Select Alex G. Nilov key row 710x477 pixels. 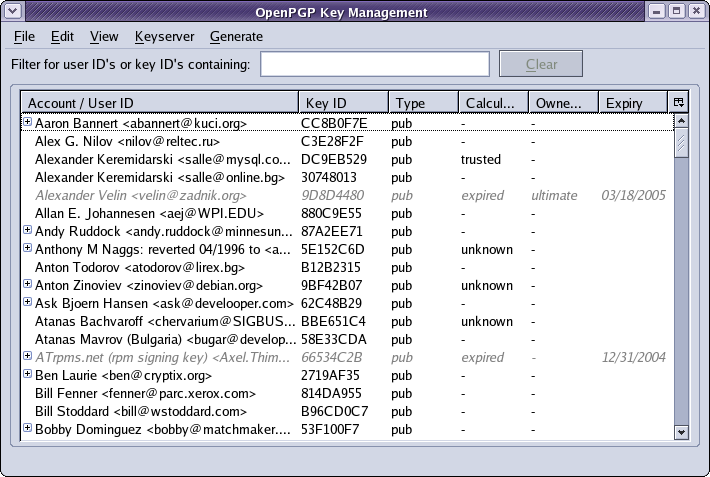click(347, 141)
